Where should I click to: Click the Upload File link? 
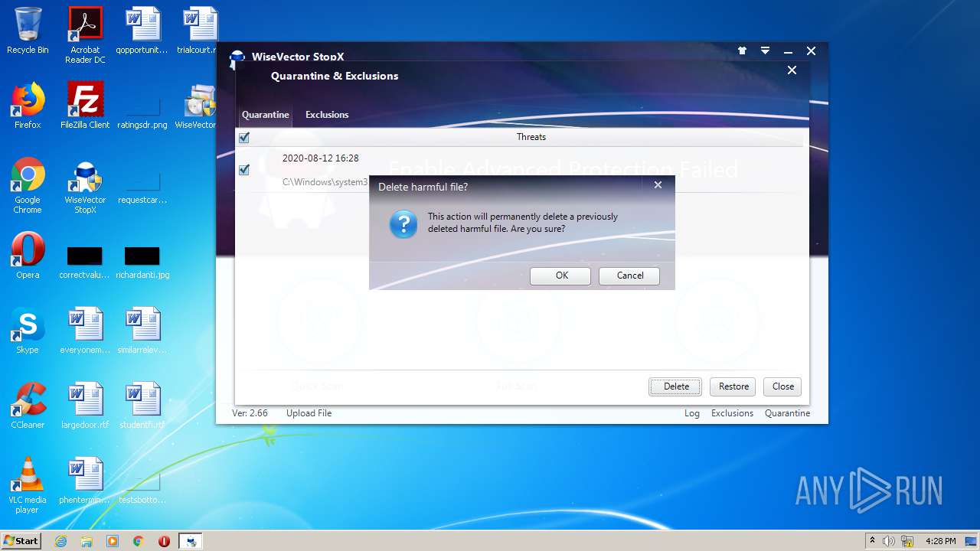309,413
